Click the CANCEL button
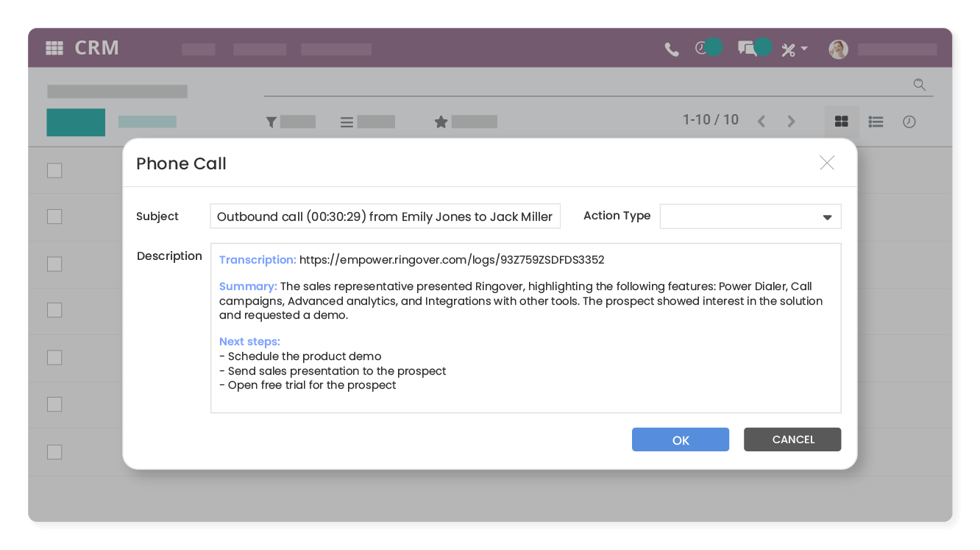This screenshot has height=550, width=980. click(x=792, y=440)
